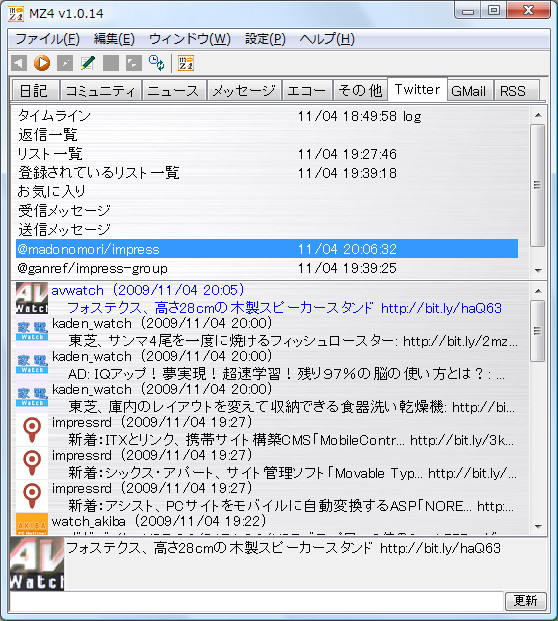Select タイムライン in category list
This screenshot has width=558, height=621.
click(x=267, y=116)
